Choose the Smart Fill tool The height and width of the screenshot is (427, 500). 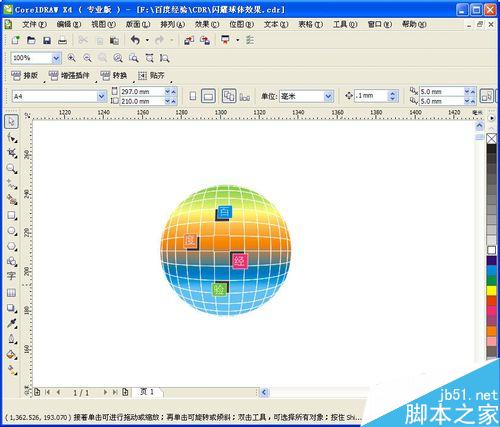click(x=12, y=200)
